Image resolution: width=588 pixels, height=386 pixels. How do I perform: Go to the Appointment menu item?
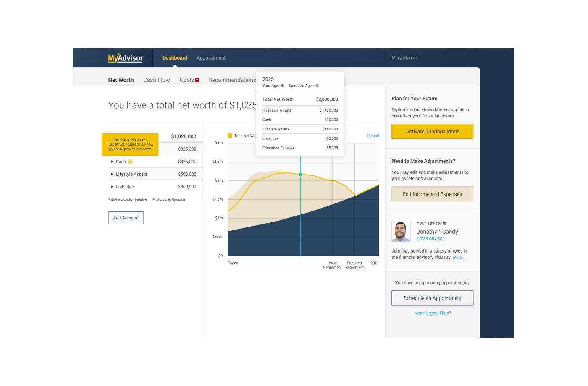(211, 58)
